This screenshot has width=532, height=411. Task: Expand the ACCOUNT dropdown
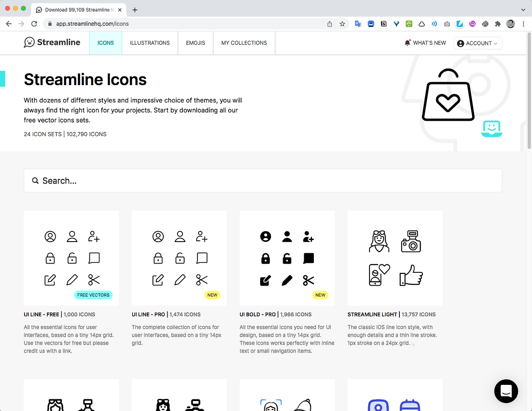478,43
